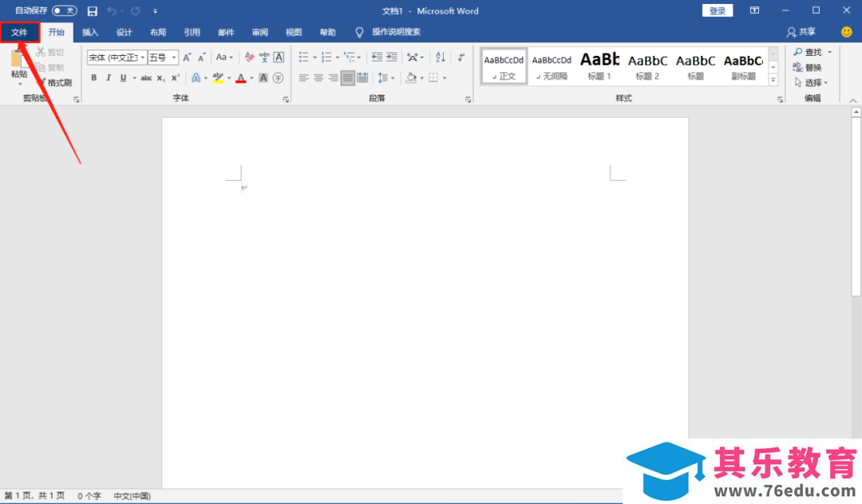Screen dimensions: 862x504
Task: Click the Enclose Characters (circled) icon
Action: 279,78
